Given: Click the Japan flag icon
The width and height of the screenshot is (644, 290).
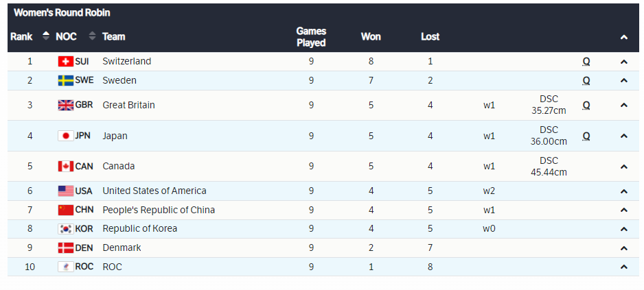Looking at the screenshot, I should [x=66, y=136].
